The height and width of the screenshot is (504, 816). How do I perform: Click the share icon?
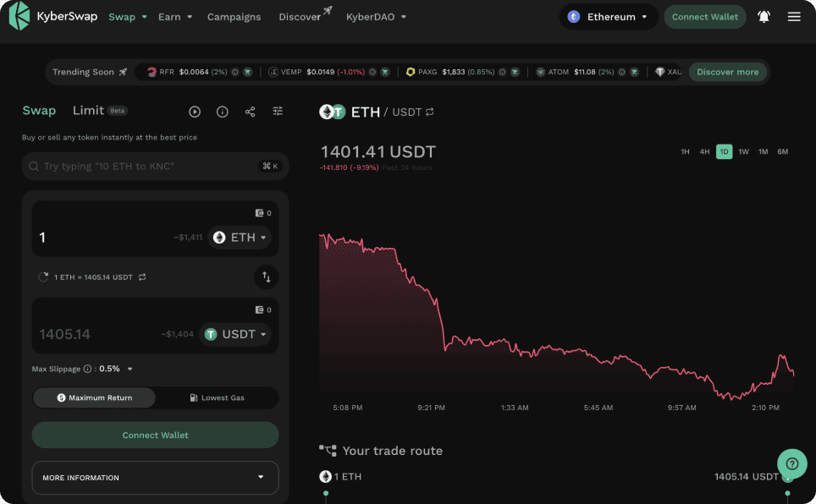tap(251, 112)
